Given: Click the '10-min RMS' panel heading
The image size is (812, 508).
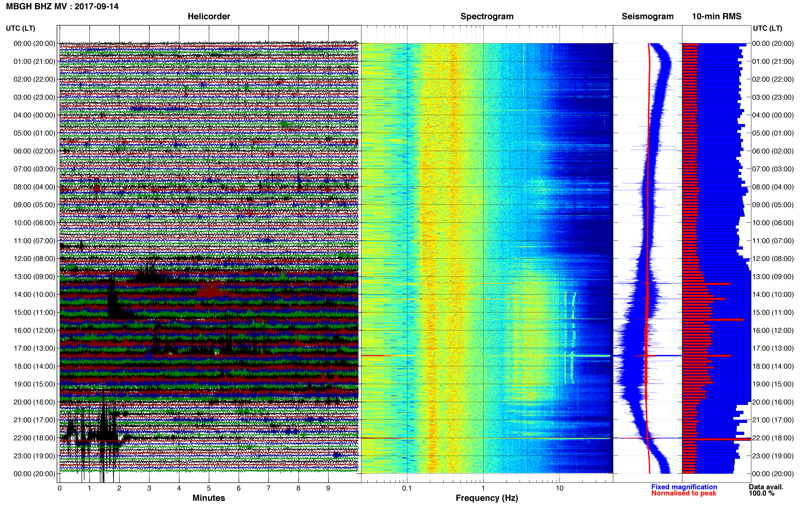Looking at the screenshot, I should (x=717, y=16).
